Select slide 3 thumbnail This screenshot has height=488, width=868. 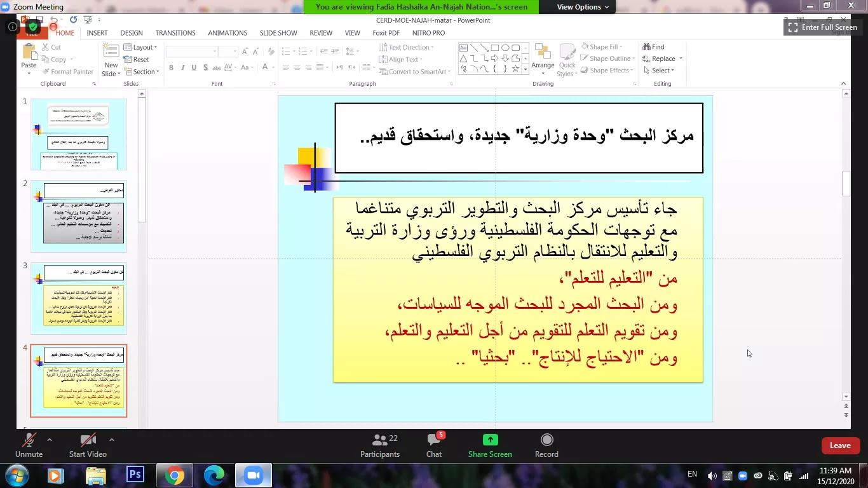[79, 298]
